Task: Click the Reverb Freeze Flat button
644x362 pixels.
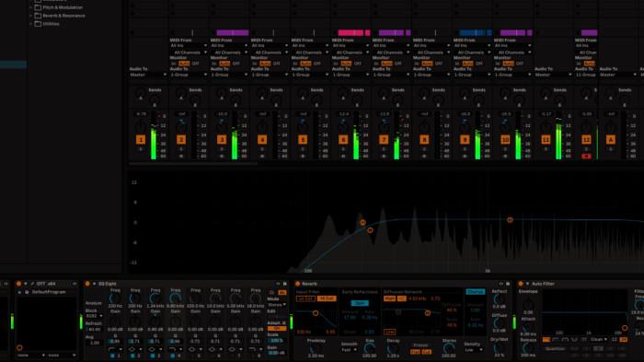Action: [415, 352]
